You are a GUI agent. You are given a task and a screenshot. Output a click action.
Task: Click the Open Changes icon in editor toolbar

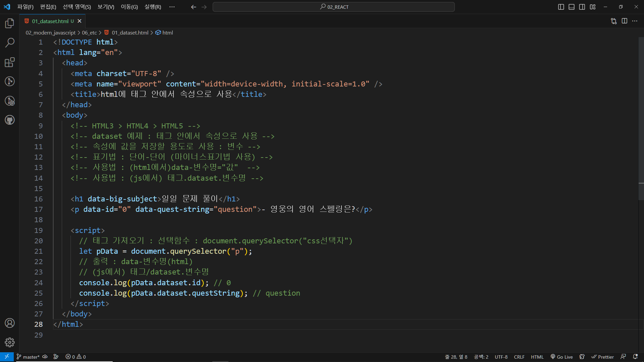click(613, 21)
